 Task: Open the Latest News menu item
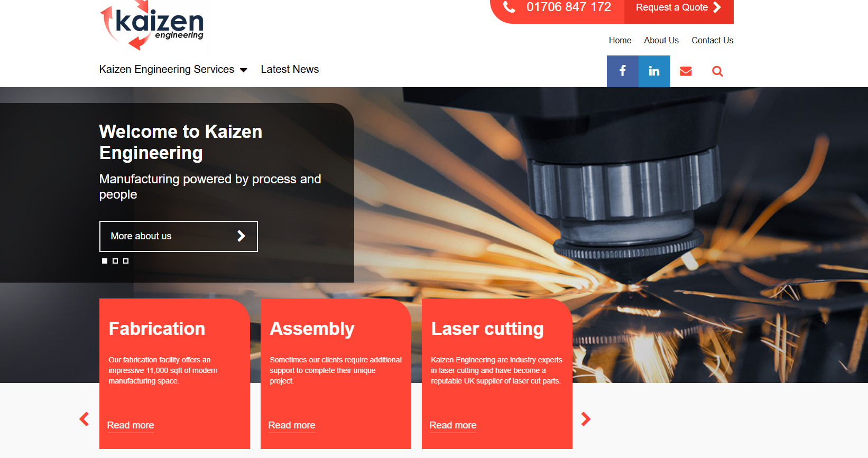coord(290,70)
